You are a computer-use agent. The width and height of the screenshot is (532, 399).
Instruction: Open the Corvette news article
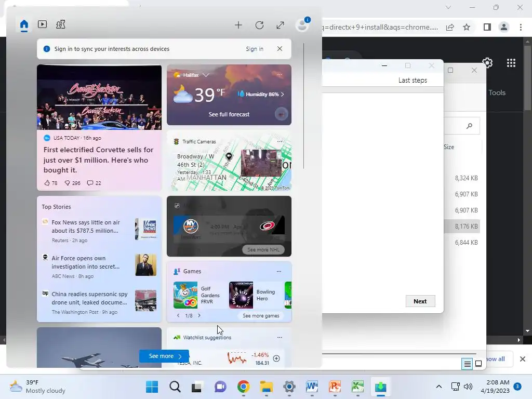(x=98, y=160)
